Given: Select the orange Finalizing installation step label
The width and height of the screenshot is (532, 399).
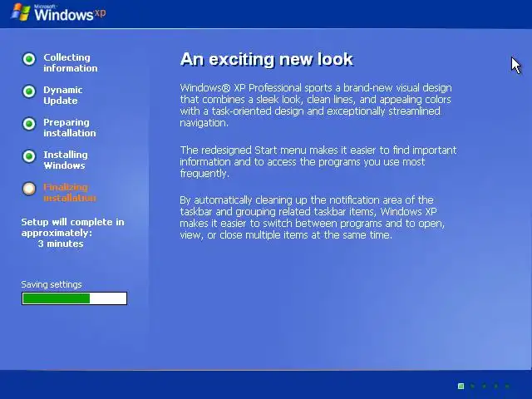Looking at the screenshot, I should pyautogui.click(x=70, y=192).
